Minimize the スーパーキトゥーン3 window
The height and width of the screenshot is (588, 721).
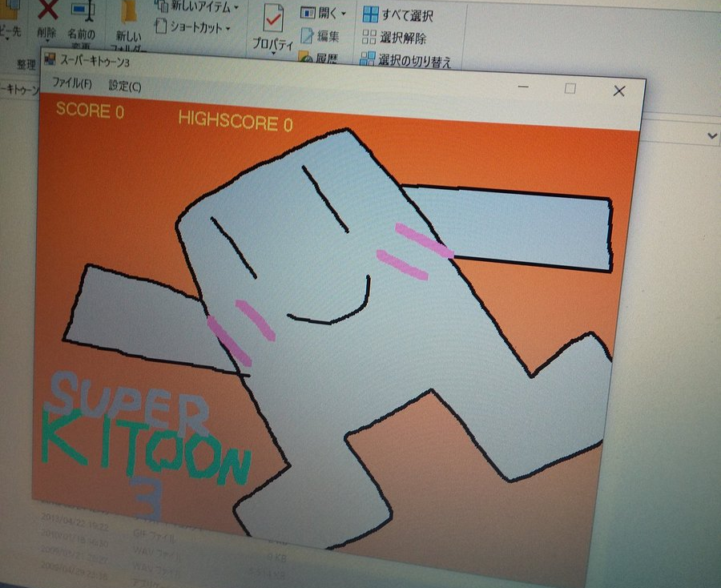pyautogui.click(x=523, y=86)
